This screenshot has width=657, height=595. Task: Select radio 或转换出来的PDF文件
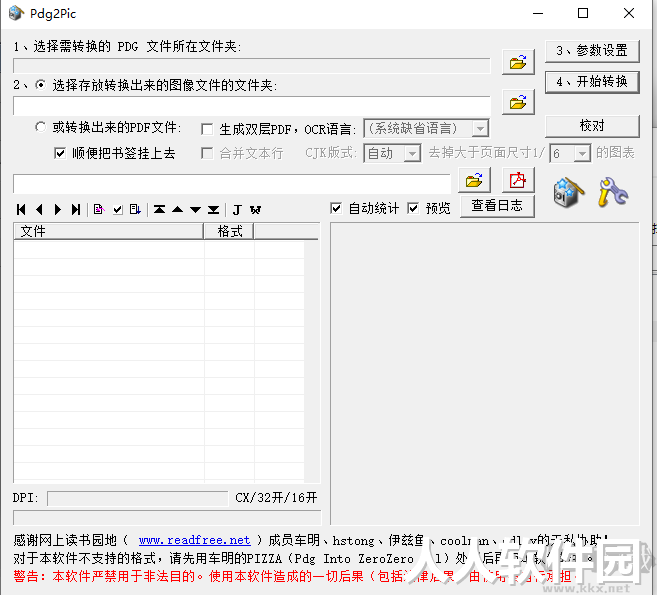point(41,127)
